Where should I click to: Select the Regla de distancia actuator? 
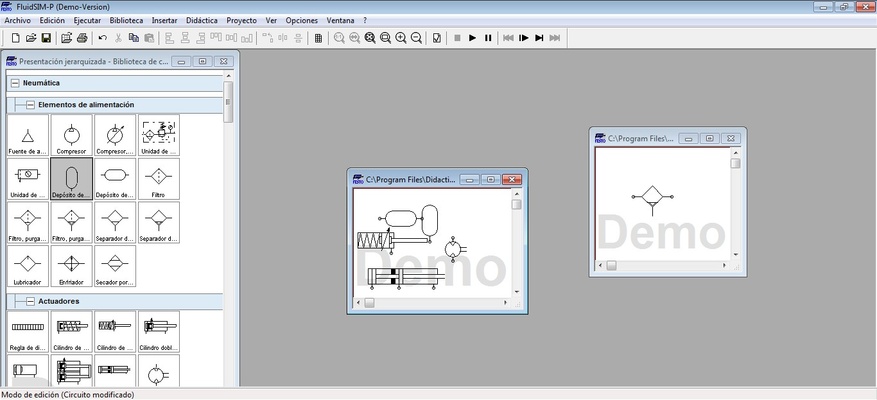coord(27,330)
